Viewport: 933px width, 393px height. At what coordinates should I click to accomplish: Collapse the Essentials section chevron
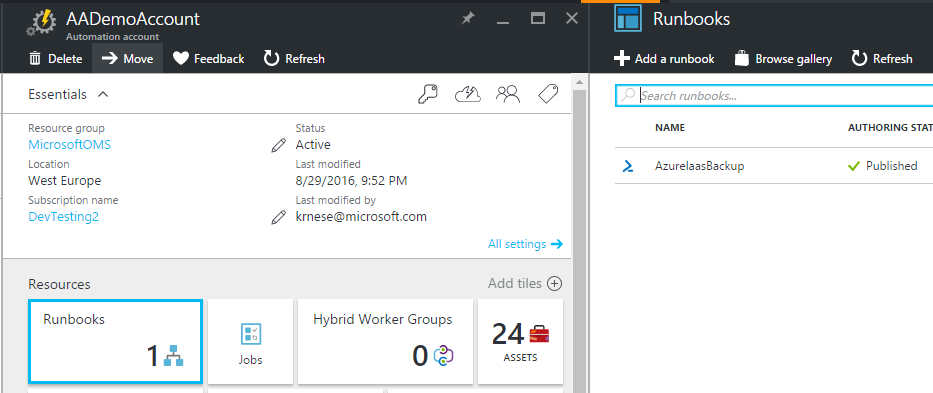pos(103,94)
